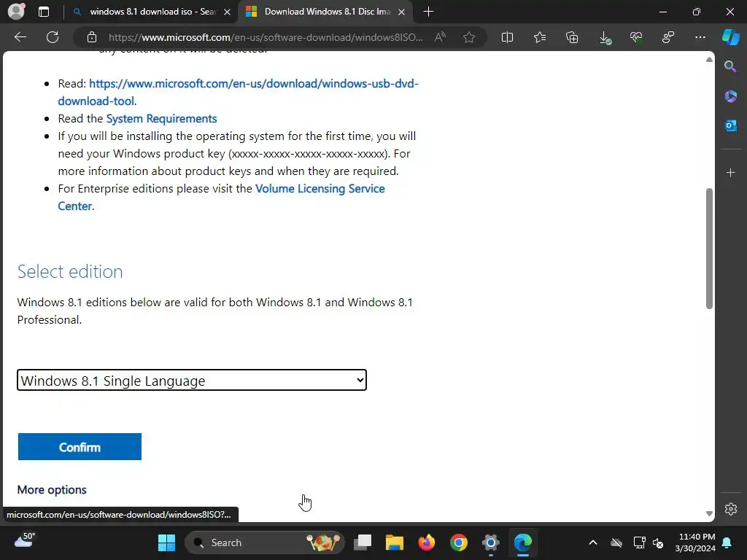747x560 pixels.
Task: Open the notification bell
Action: (x=727, y=542)
